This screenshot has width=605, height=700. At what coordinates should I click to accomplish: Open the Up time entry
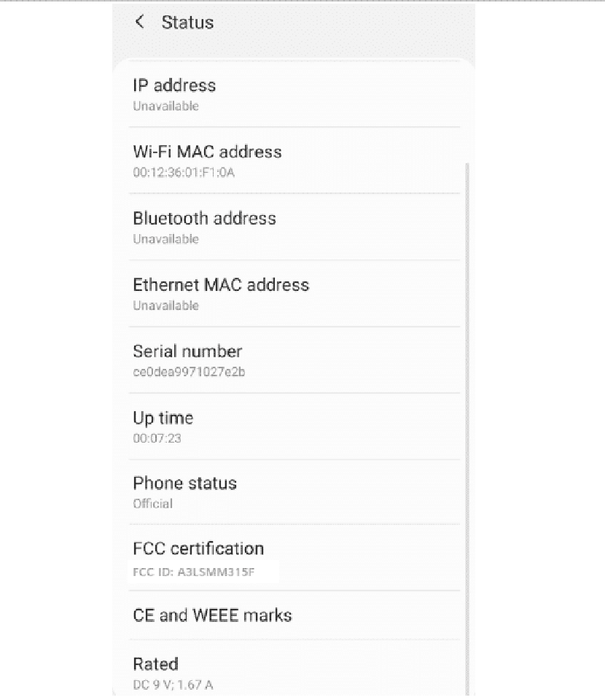pyautogui.click(x=294, y=427)
